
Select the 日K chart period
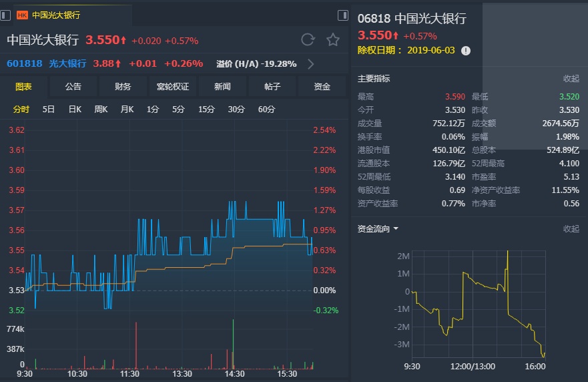tap(75, 110)
